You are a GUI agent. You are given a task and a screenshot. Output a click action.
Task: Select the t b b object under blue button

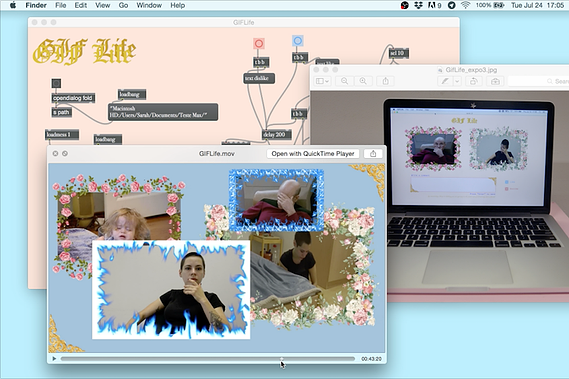pos(300,57)
